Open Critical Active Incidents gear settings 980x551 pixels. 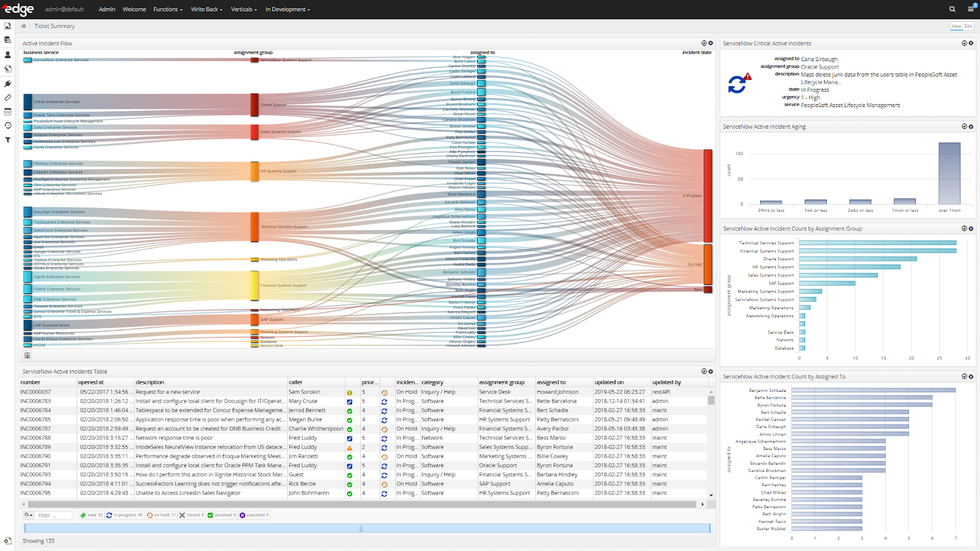[x=971, y=43]
